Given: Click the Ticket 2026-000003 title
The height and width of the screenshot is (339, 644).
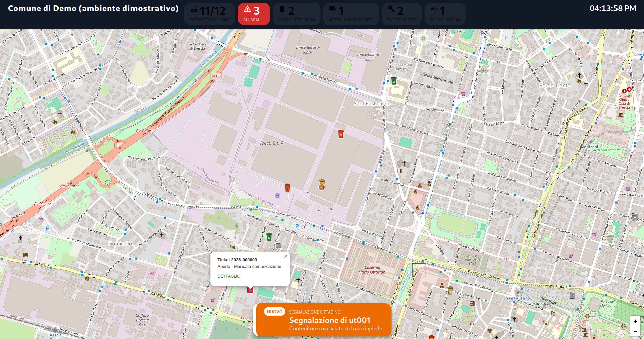Looking at the screenshot, I should pyautogui.click(x=237, y=260).
